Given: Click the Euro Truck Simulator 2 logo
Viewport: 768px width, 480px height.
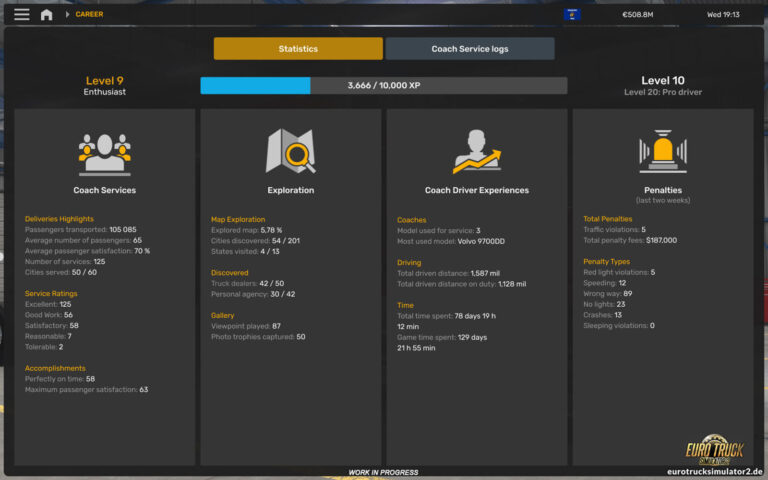Looking at the screenshot, I should 714,449.
